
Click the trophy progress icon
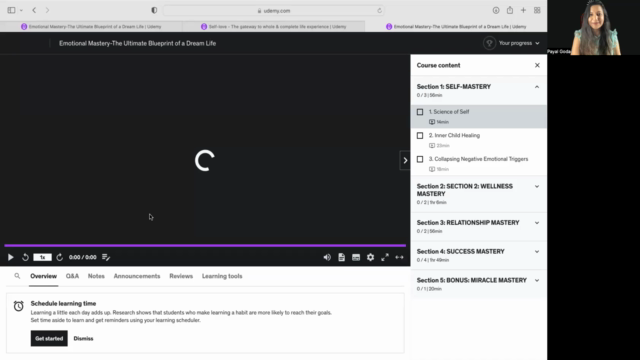pos(489,43)
